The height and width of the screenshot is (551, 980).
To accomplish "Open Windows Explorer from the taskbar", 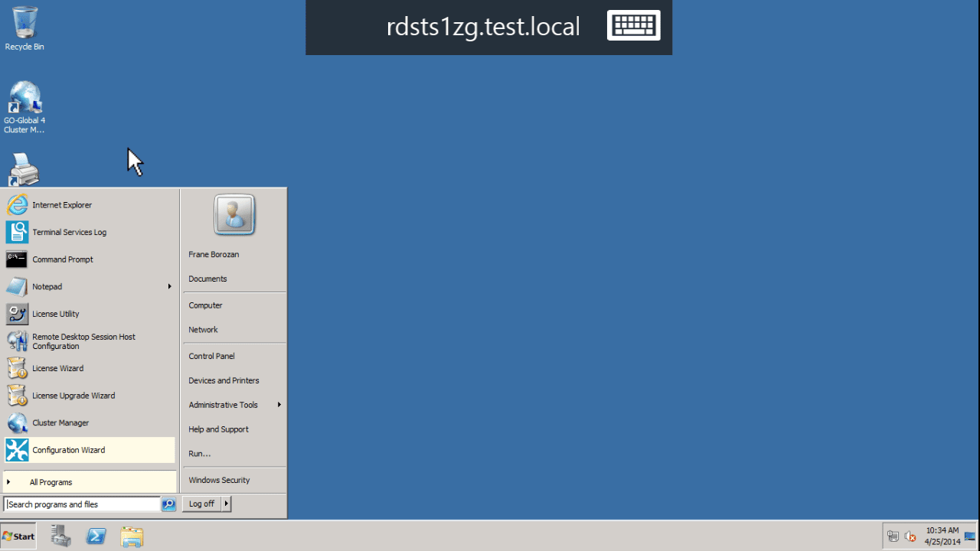I will pos(132,536).
